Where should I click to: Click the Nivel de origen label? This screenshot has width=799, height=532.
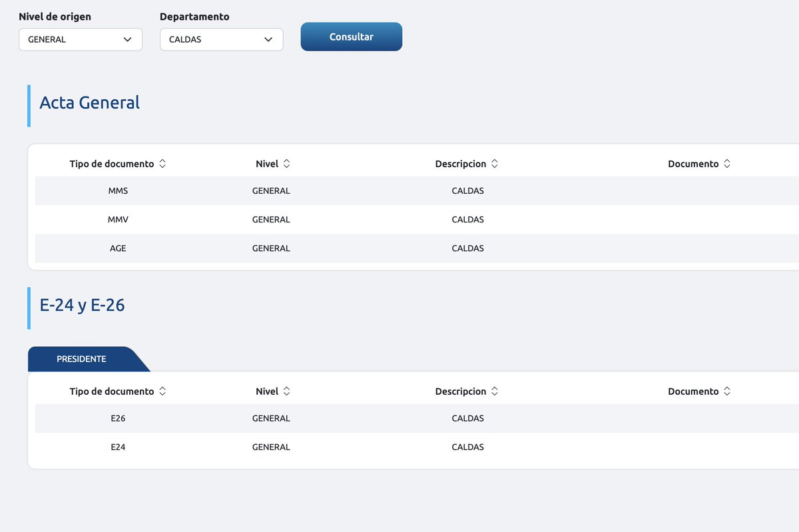click(x=55, y=17)
